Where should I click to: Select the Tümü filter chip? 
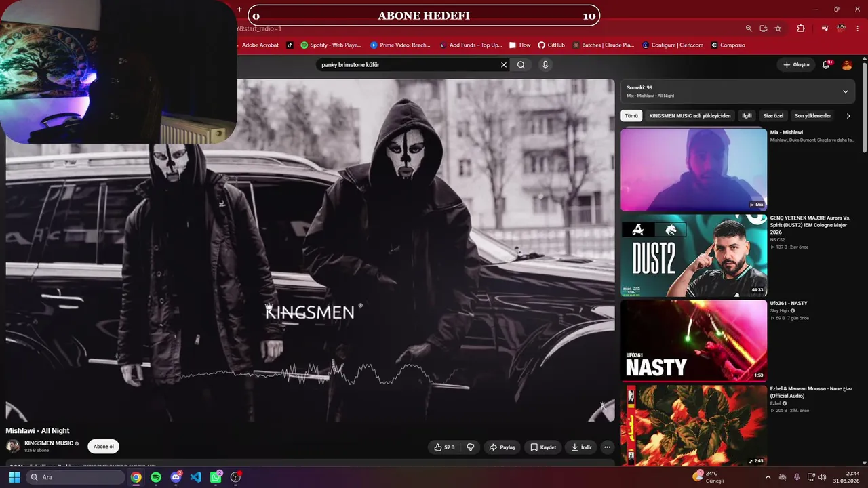[x=631, y=116]
